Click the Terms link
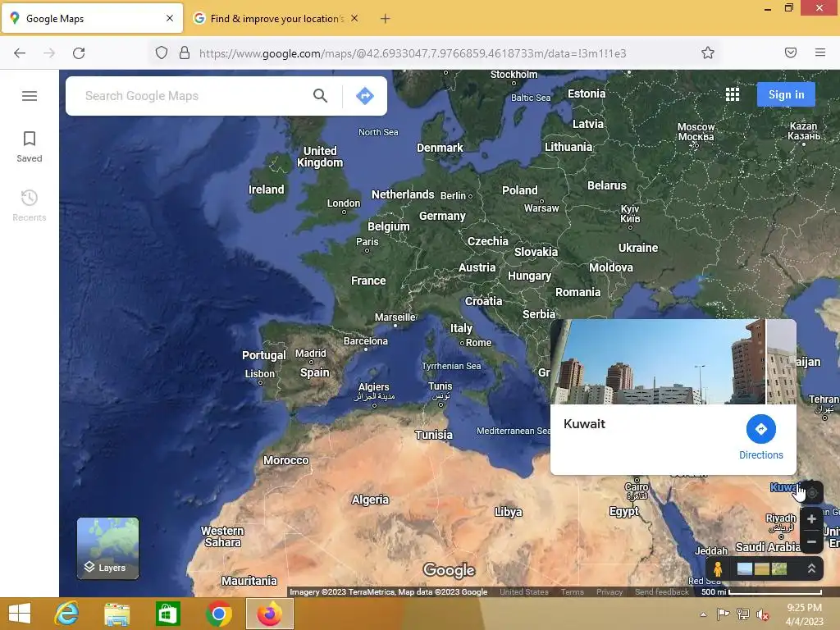Viewport: 840px width, 630px height. coord(572,592)
